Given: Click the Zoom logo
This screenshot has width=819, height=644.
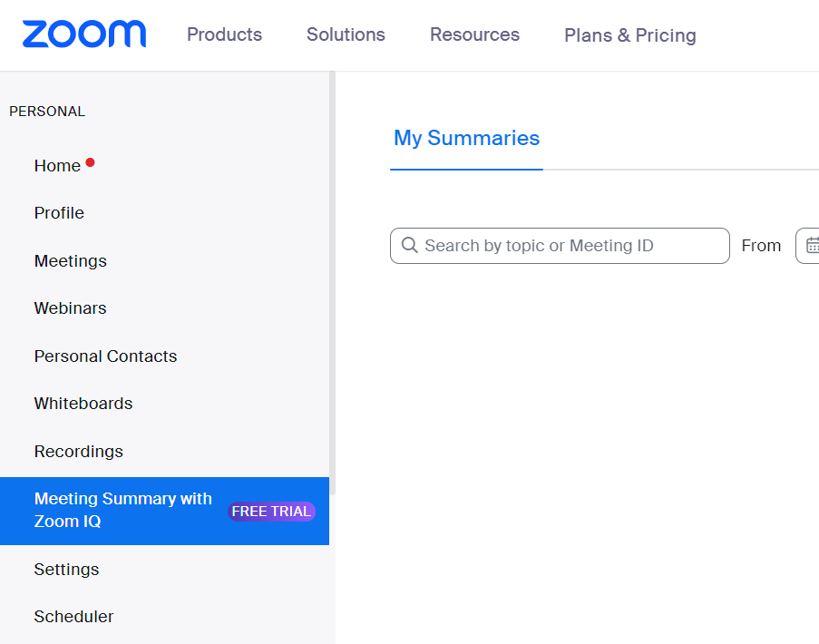Looking at the screenshot, I should (84, 34).
